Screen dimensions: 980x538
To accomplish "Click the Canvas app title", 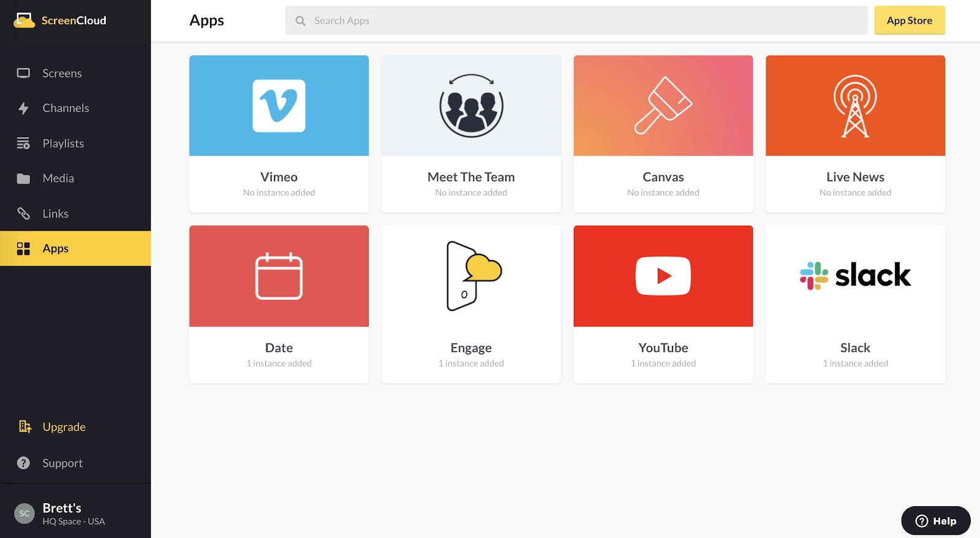I will (x=663, y=177).
